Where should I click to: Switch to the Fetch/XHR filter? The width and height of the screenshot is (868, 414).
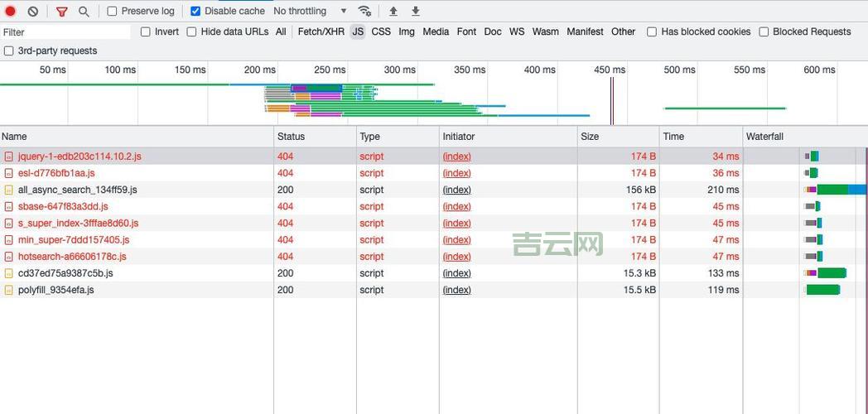click(x=321, y=31)
